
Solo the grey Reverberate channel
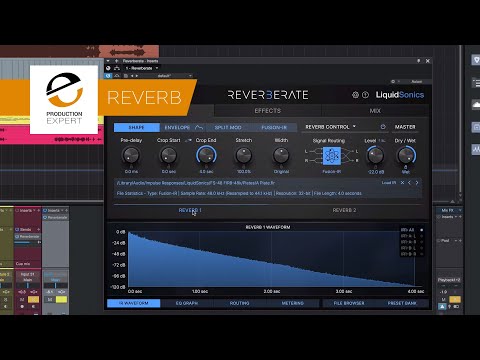pyautogui.click(x=61, y=299)
